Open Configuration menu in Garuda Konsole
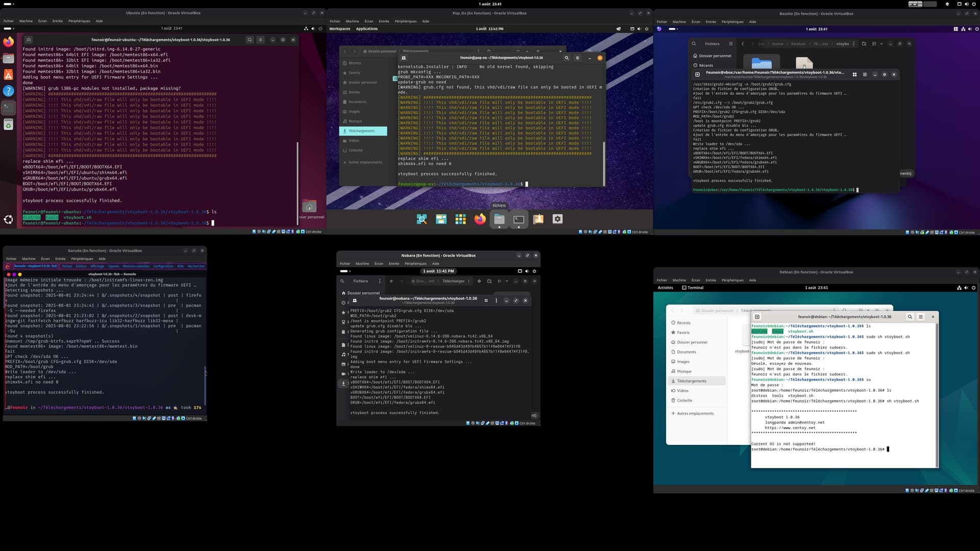This screenshot has width=980, height=551. (x=163, y=266)
